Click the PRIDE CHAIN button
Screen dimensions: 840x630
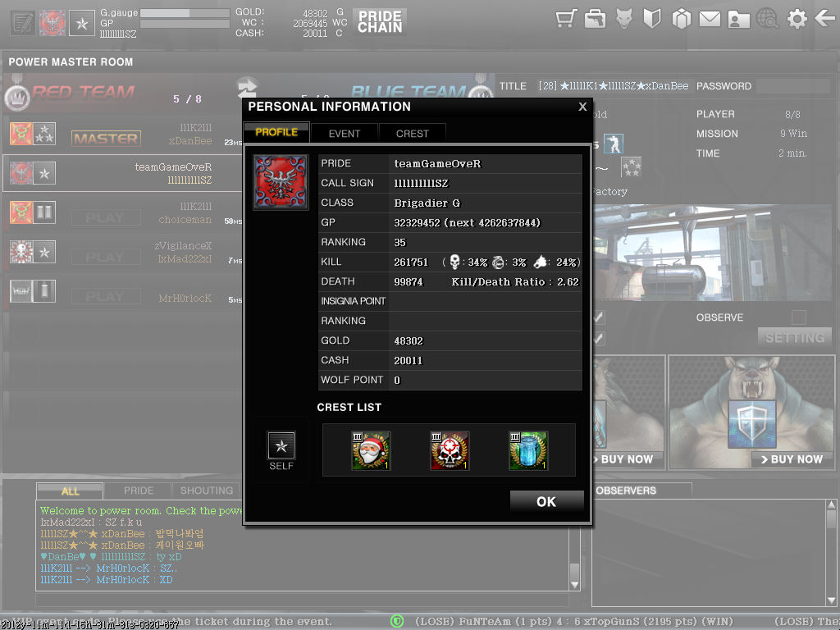click(x=380, y=21)
